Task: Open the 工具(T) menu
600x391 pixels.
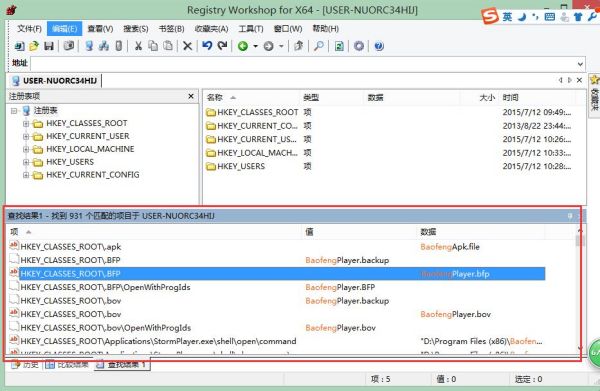Action: pos(251,29)
